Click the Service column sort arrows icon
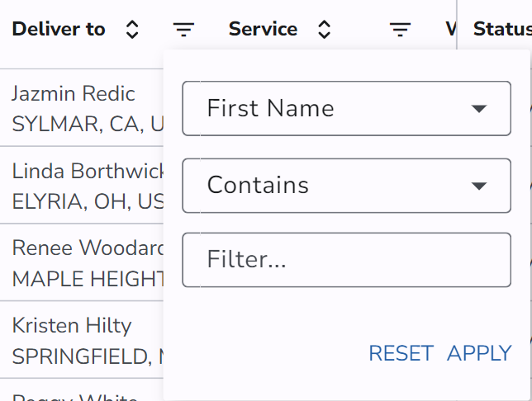This screenshot has height=401, width=532. (325, 30)
